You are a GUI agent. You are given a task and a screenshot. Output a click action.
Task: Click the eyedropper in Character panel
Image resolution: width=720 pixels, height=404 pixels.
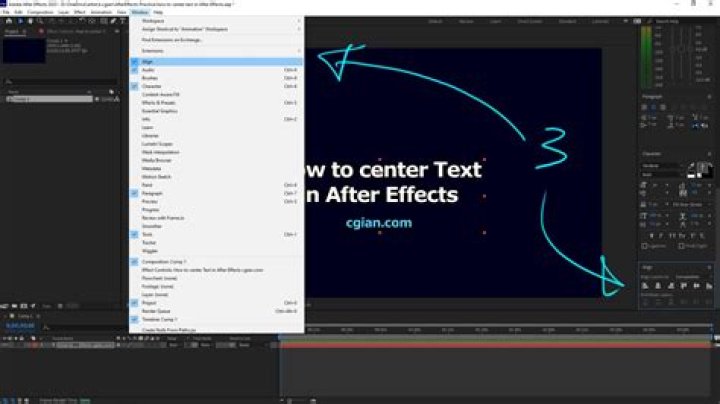[692, 168]
